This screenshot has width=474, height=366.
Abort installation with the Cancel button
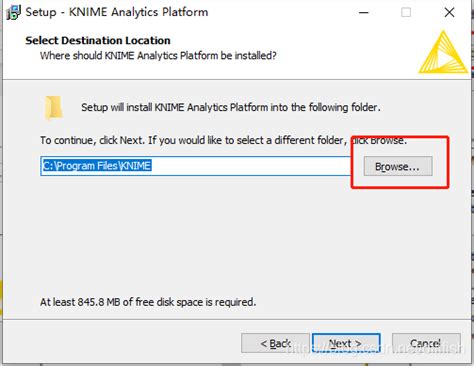click(426, 343)
